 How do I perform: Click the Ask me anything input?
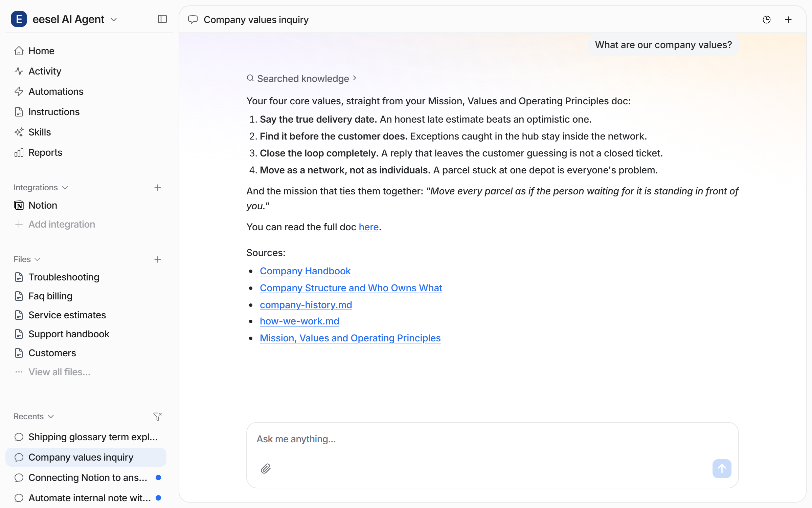pyautogui.click(x=492, y=439)
